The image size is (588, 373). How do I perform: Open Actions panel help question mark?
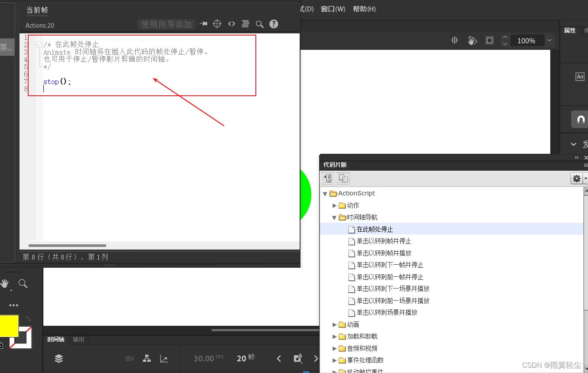pyautogui.click(x=274, y=24)
